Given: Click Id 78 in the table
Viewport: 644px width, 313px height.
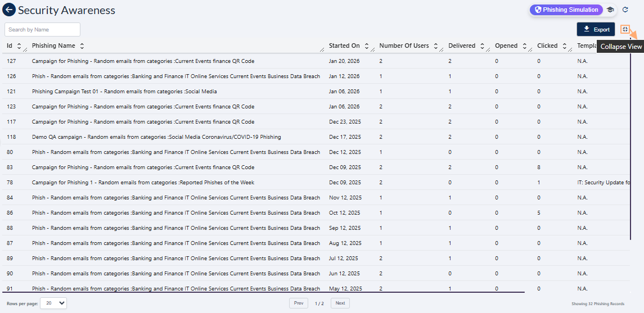Looking at the screenshot, I should coord(10,183).
